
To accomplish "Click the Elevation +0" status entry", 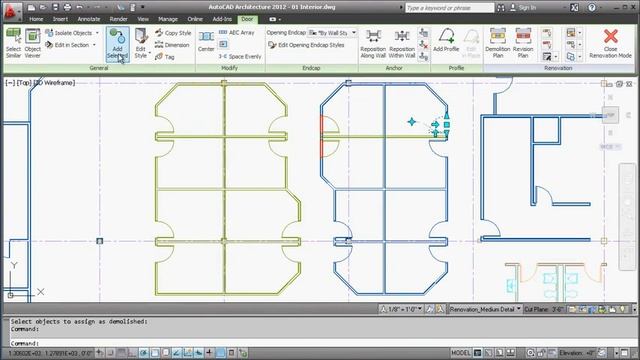I will pyautogui.click(x=577, y=353).
